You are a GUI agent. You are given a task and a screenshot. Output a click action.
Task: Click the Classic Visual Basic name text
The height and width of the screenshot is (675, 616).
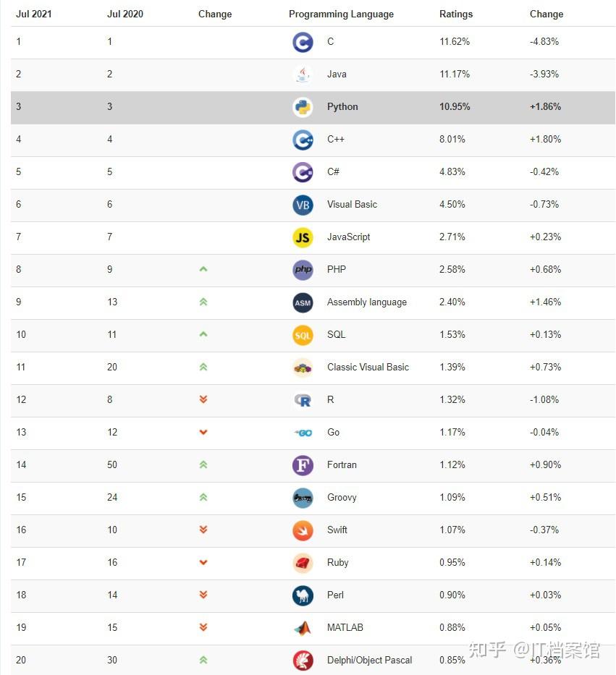pyautogui.click(x=368, y=367)
